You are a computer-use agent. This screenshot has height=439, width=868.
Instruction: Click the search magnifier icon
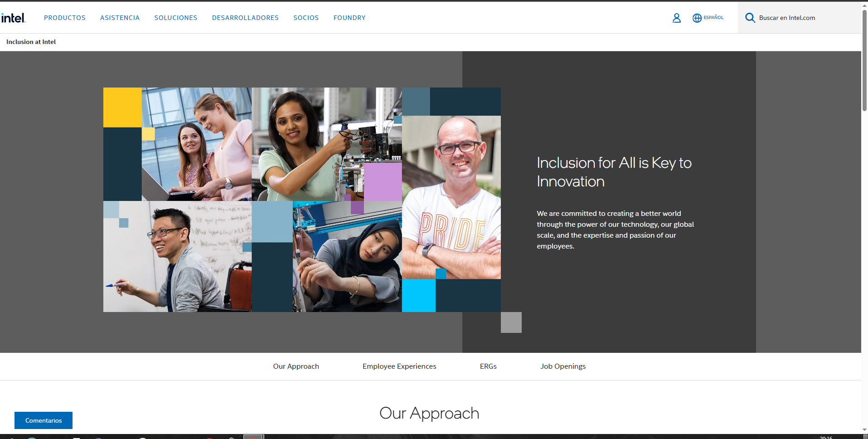coord(750,18)
